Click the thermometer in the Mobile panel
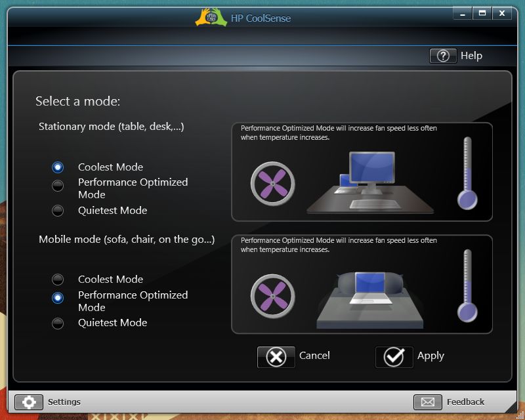Image resolution: width=525 pixels, height=420 pixels. click(x=467, y=285)
